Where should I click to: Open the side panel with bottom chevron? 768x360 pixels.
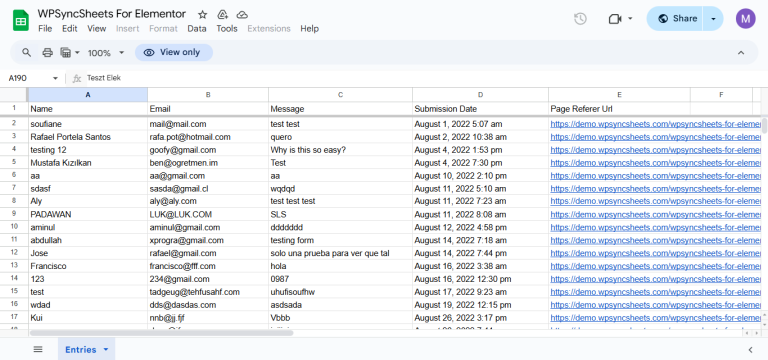[750, 350]
